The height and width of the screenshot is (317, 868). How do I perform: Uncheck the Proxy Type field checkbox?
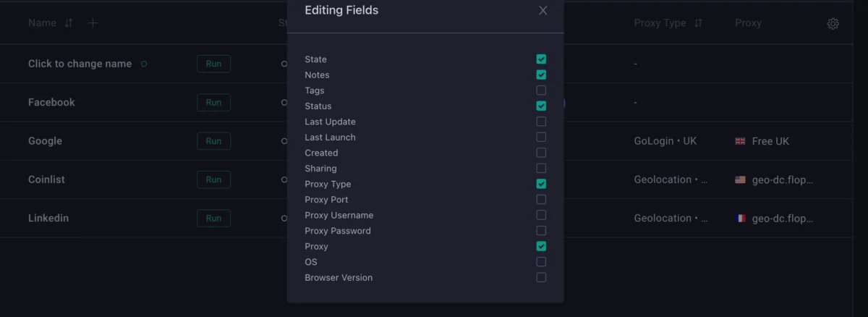coord(541,184)
